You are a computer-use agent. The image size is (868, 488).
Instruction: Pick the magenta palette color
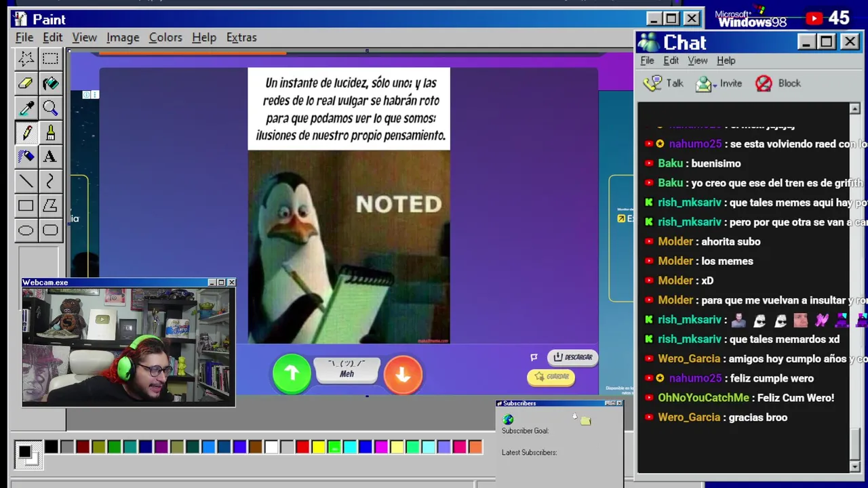(381, 447)
